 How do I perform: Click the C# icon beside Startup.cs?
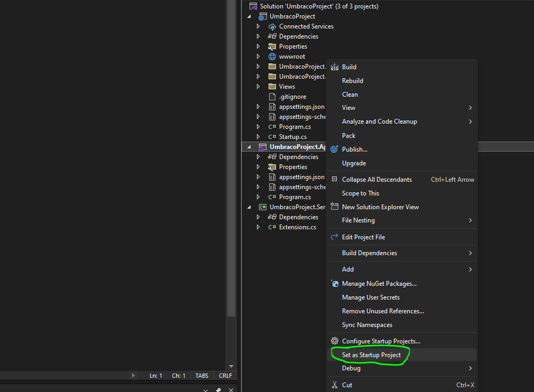tap(272, 137)
